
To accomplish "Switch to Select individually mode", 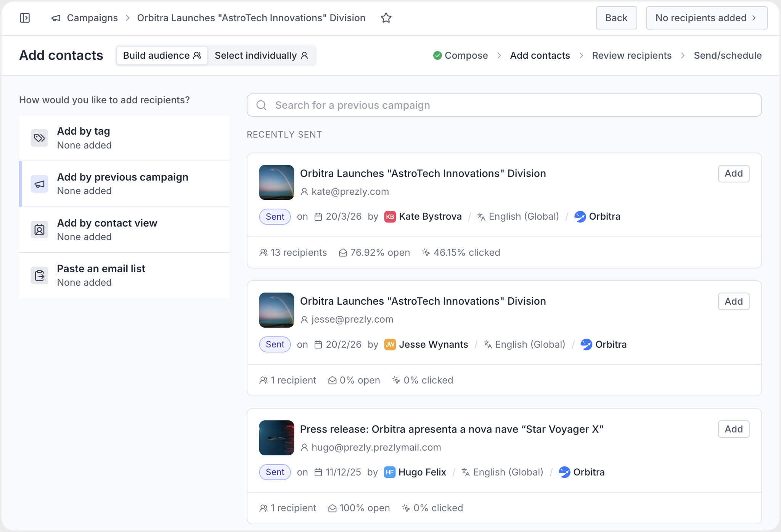I will click(x=261, y=56).
